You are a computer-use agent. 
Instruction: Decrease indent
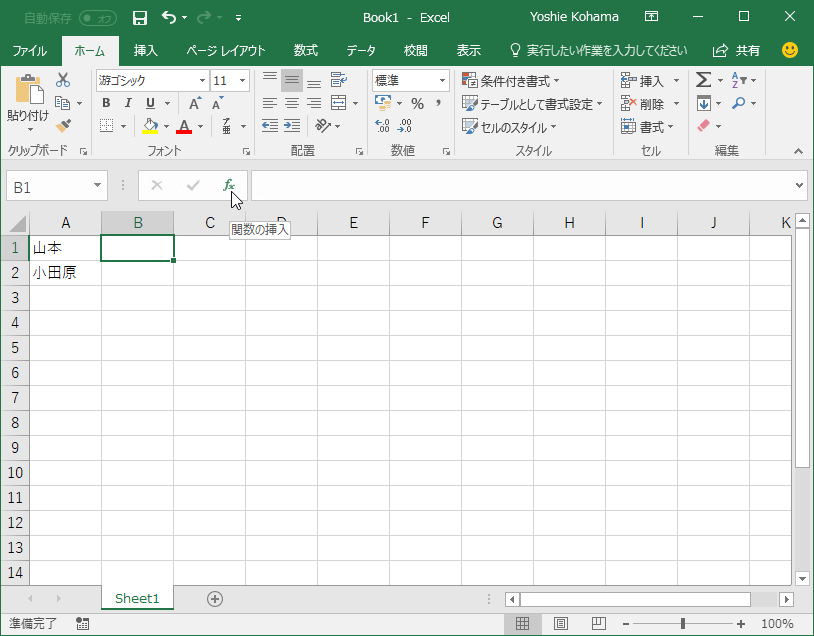[269, 126]
